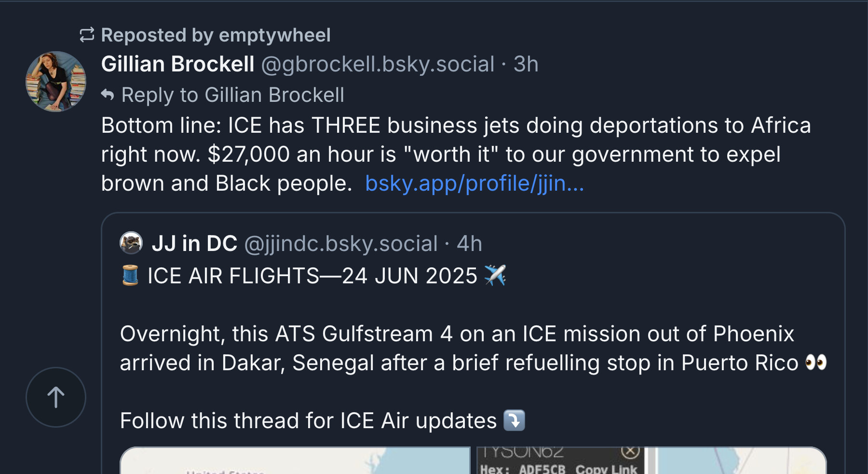Viewport: 868px width, 474px height.
Task: Click the 3h post timestamp
Action: (526, 64)
